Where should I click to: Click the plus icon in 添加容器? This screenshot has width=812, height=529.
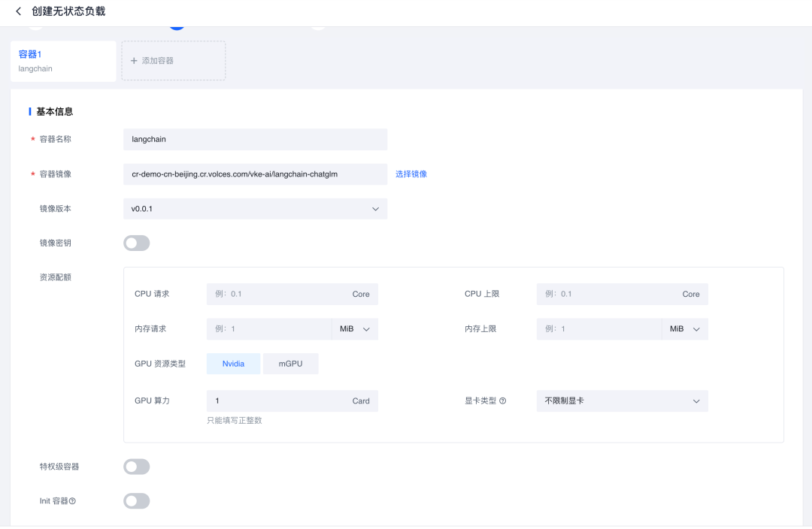pos(134,61)
